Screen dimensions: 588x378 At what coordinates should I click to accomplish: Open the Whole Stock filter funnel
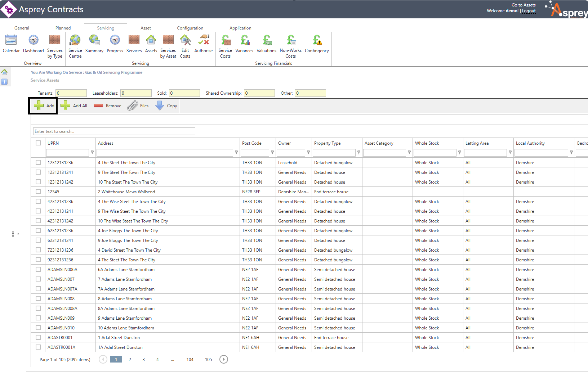(460, 153)
